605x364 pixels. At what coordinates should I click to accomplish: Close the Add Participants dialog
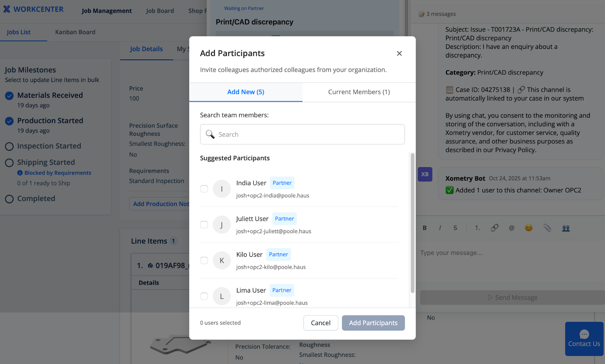point(399,53)
